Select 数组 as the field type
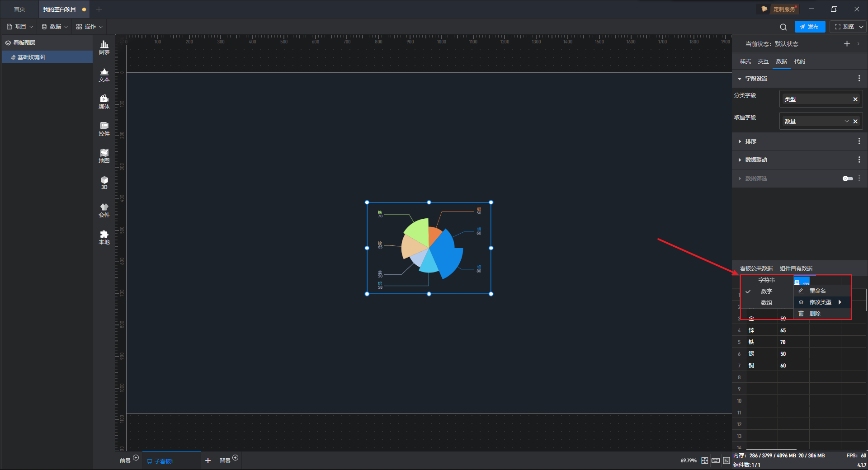This screenshot has height=470, width=868. [x=766, y=303]
